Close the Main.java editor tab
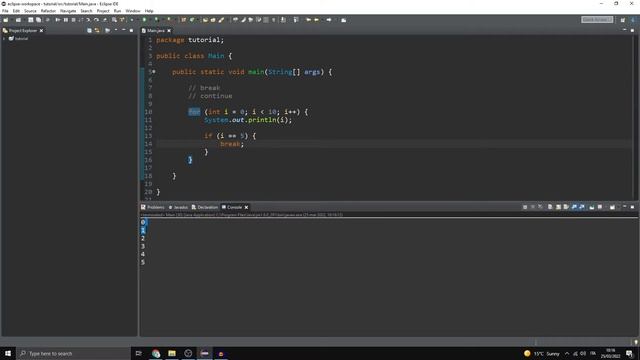 (169, 31)
